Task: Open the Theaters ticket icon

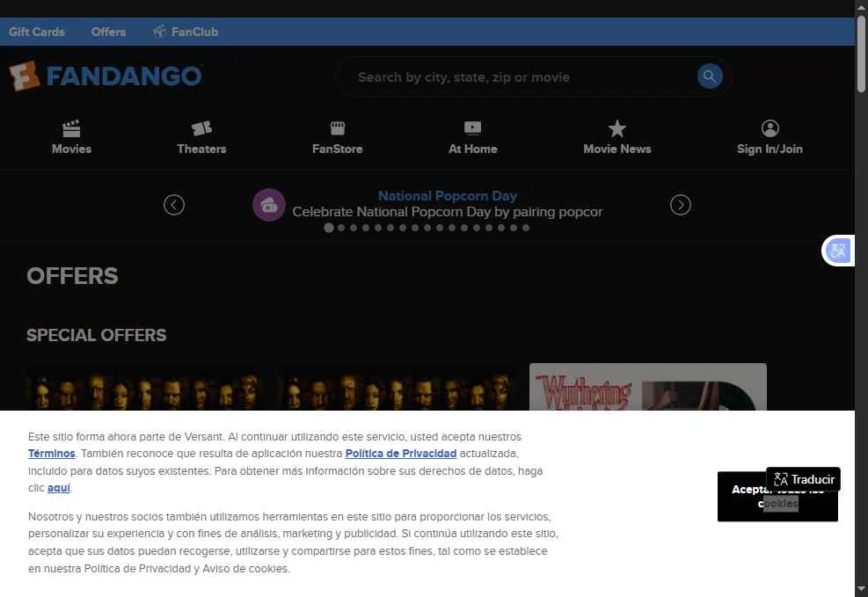Action: (201, 128)
